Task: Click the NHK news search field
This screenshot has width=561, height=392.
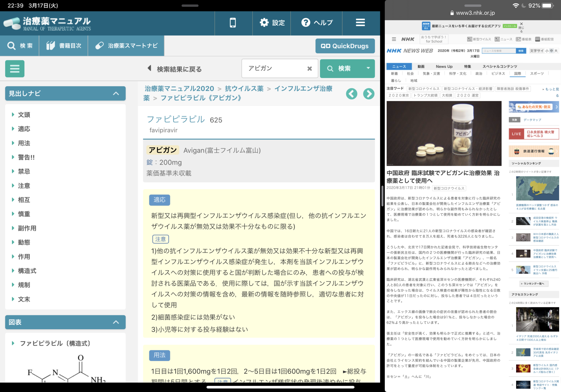Action: pyautogui.click(x=499, y=51)
